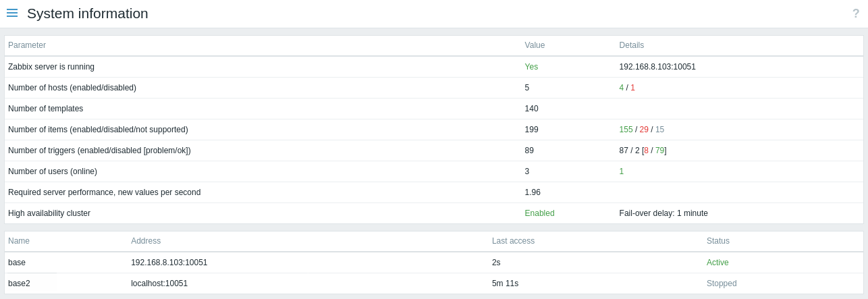This screenshot has height=299, width=868.
Task: Select problem triggers count 8
Action: (646, 151)
